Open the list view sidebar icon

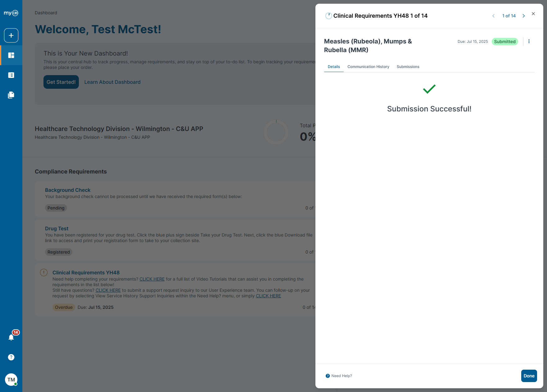(x=11, y=75)
